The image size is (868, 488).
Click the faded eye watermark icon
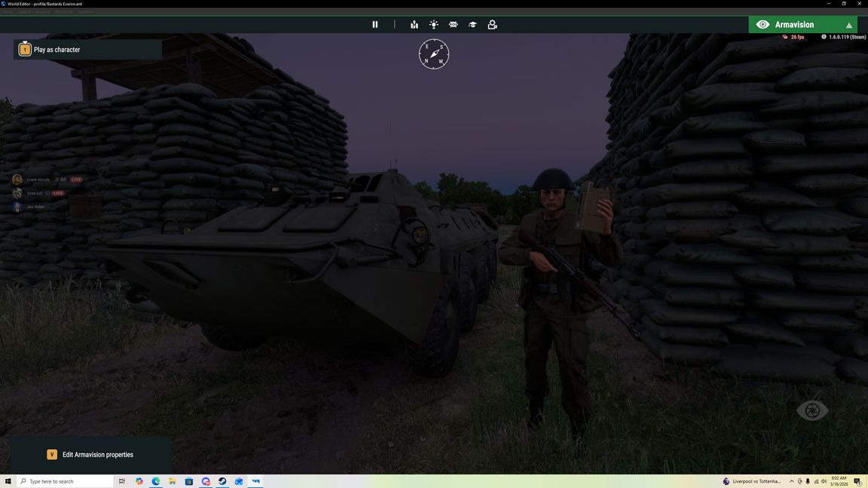pyautogui.click(x=812, y=410)
